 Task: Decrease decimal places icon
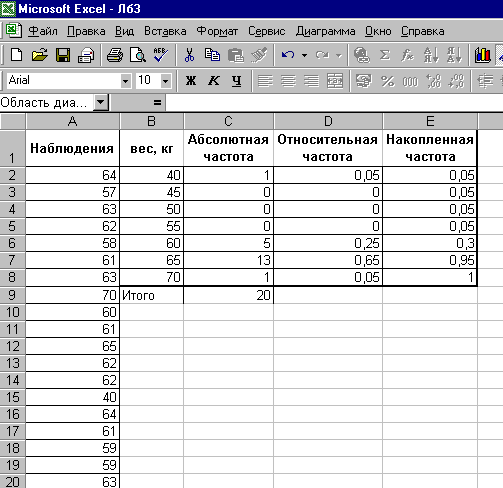[x=456, y=81]
